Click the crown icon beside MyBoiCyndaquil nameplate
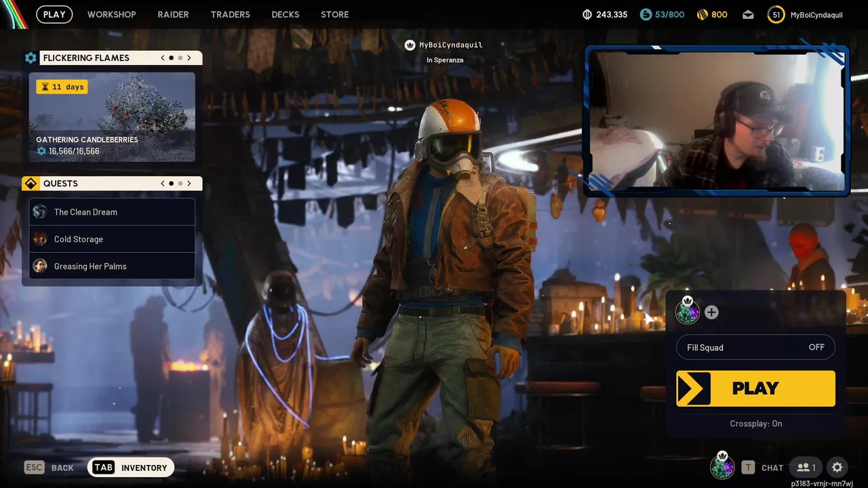 point(410,45)
